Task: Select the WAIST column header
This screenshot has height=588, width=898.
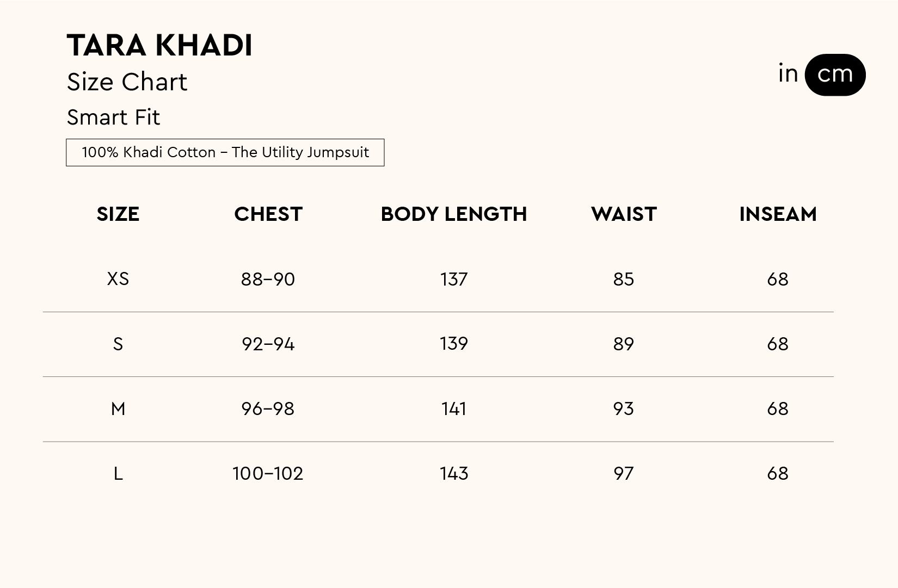Action: click(x=624, y=214)
